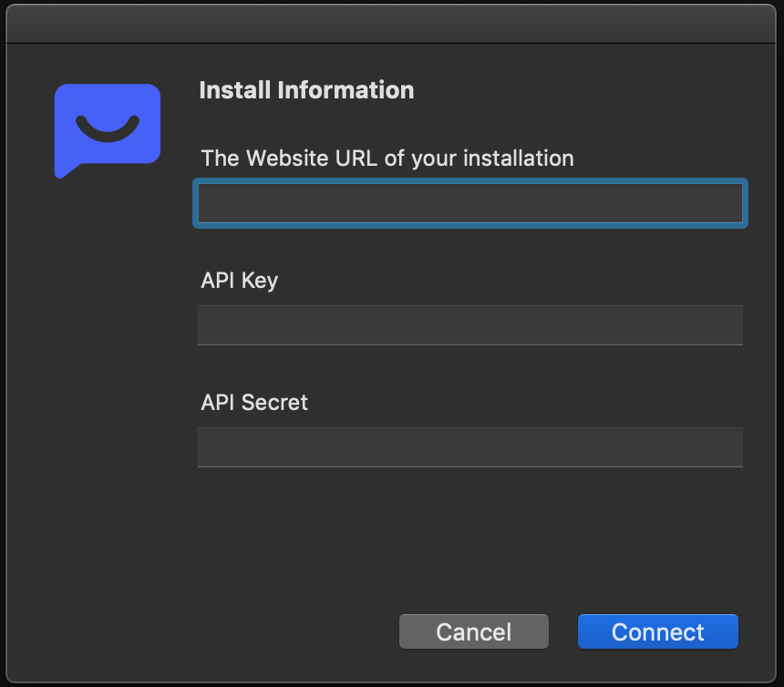Image resolution: width=784 pixels, height=687 pixels.
Task: Click the Website URL input field
Action: pos(470,203)
